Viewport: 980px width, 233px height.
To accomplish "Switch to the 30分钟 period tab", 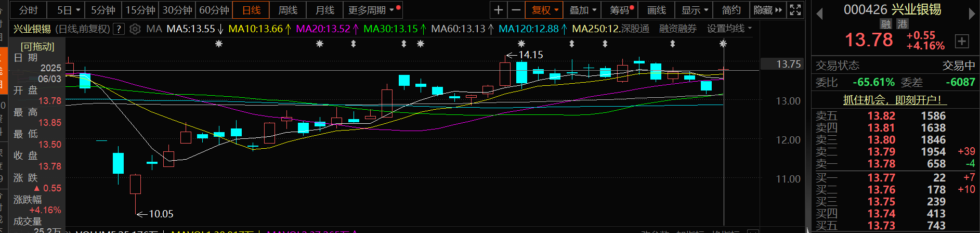I will tap(177, 10).
